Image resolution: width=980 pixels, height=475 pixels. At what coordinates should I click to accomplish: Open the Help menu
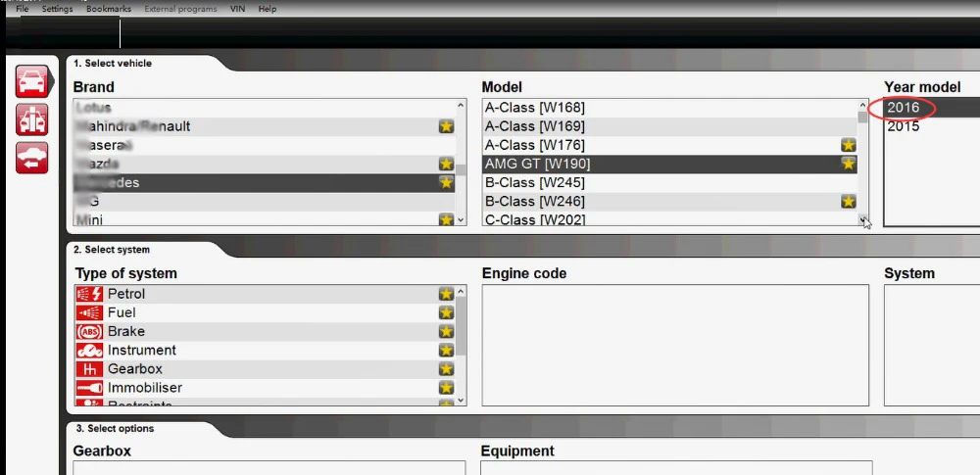click(268, 9)
